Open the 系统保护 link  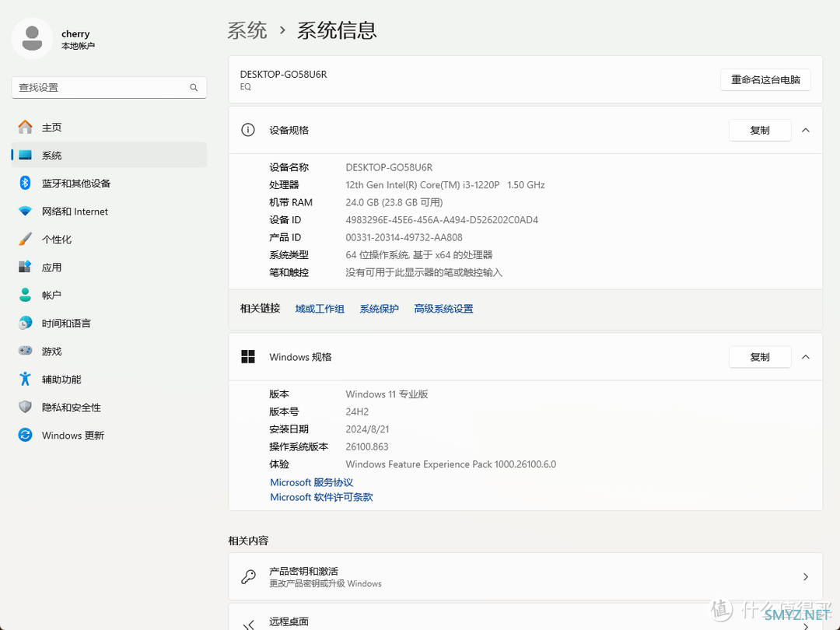pyautogui.click(x=380, y=309)
